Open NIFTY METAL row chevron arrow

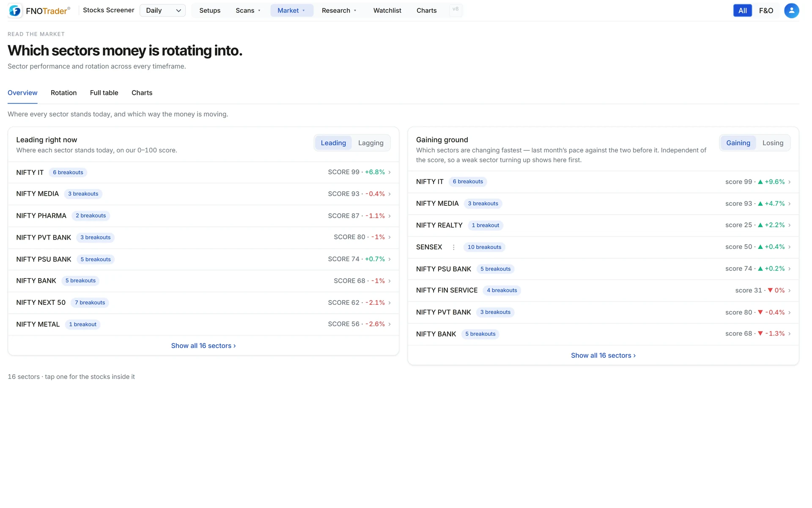coord(390,324)
